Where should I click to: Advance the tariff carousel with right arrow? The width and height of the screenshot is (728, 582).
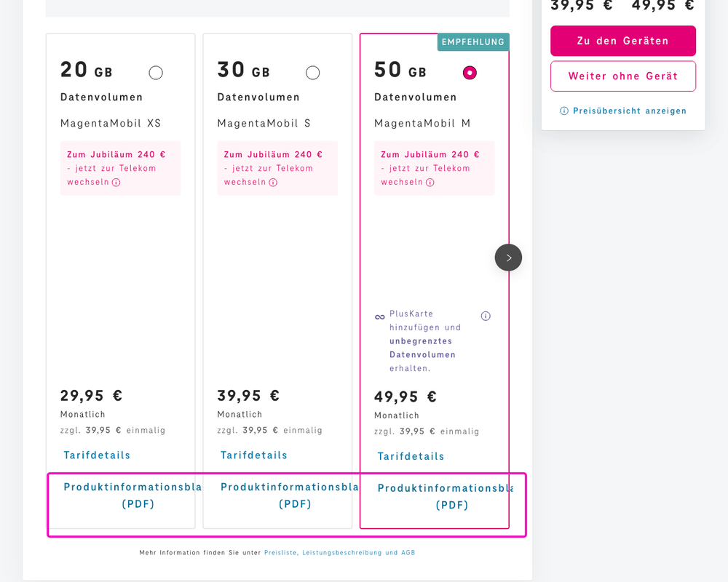pyautogui.click(x=508, y=258)
